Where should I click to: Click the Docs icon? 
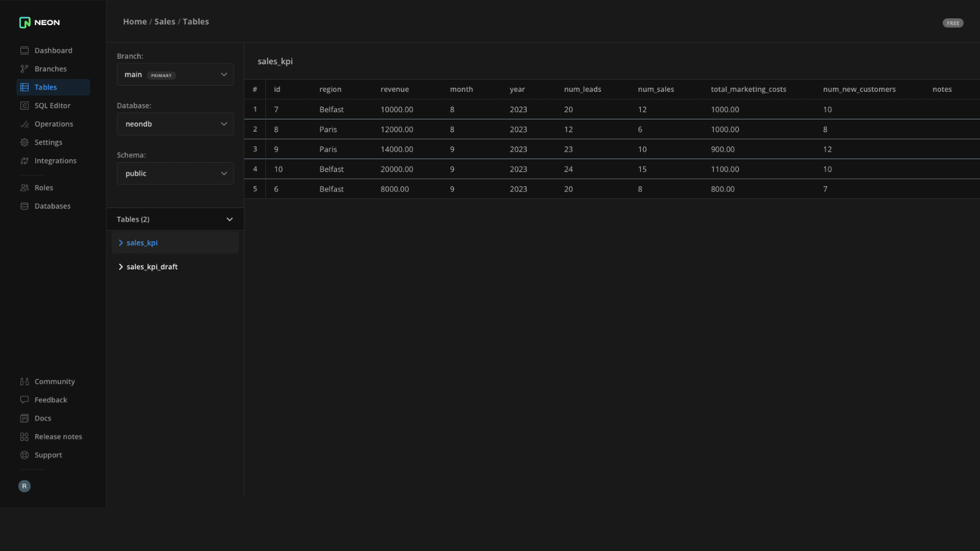coord(24,418)
